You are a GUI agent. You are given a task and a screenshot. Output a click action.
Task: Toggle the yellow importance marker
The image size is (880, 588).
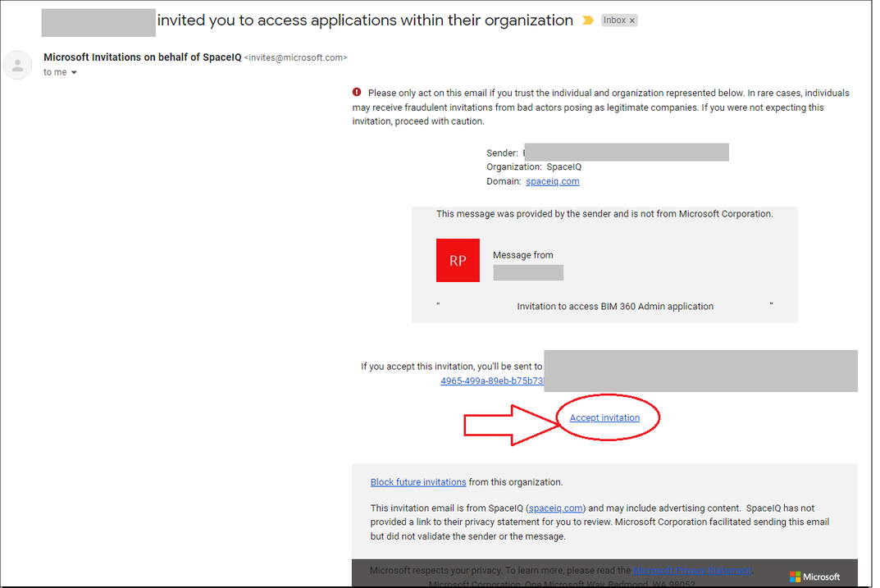pyautogui.click(x=587, y=21)
